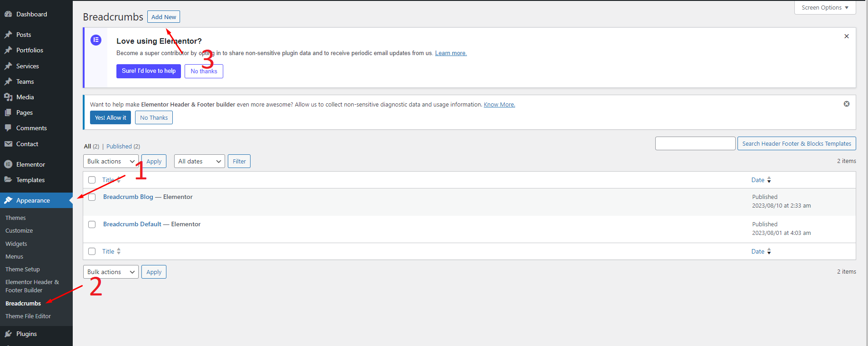The width and height of the screenshot is (868, 346).
Task: Click the Comments speech bubble icon
Action: 8,128
